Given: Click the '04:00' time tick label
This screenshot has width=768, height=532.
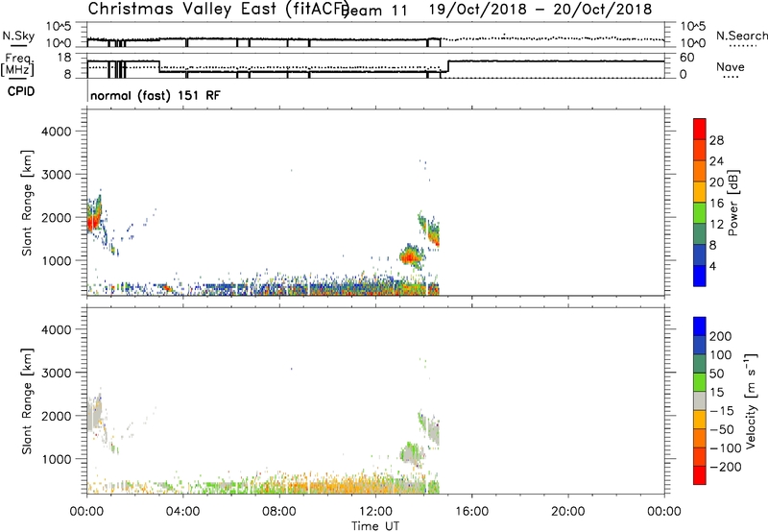Looking at the screenshot, I should (182, 512).
